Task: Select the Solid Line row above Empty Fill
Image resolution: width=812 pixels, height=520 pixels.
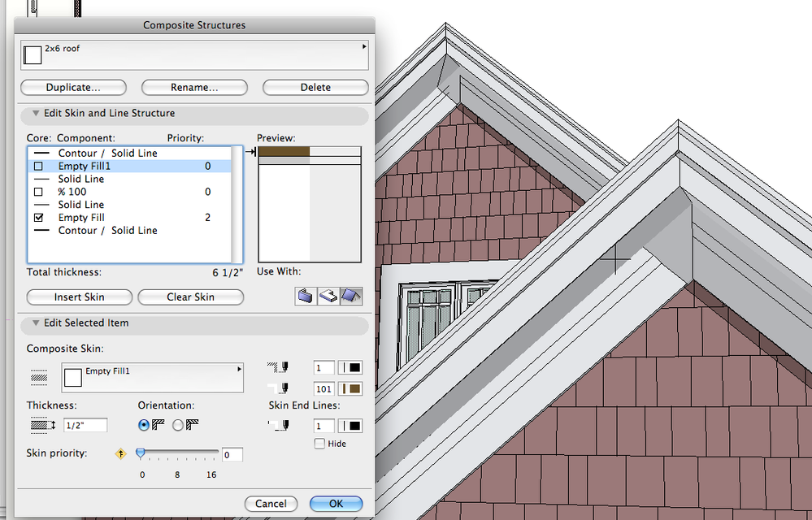Action: [129, 205]
